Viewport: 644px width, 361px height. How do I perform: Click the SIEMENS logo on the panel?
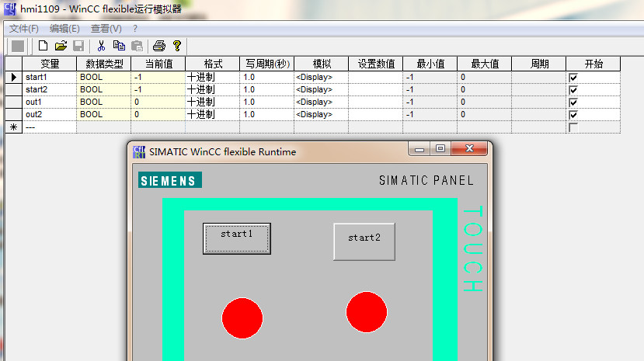[170, 180]
